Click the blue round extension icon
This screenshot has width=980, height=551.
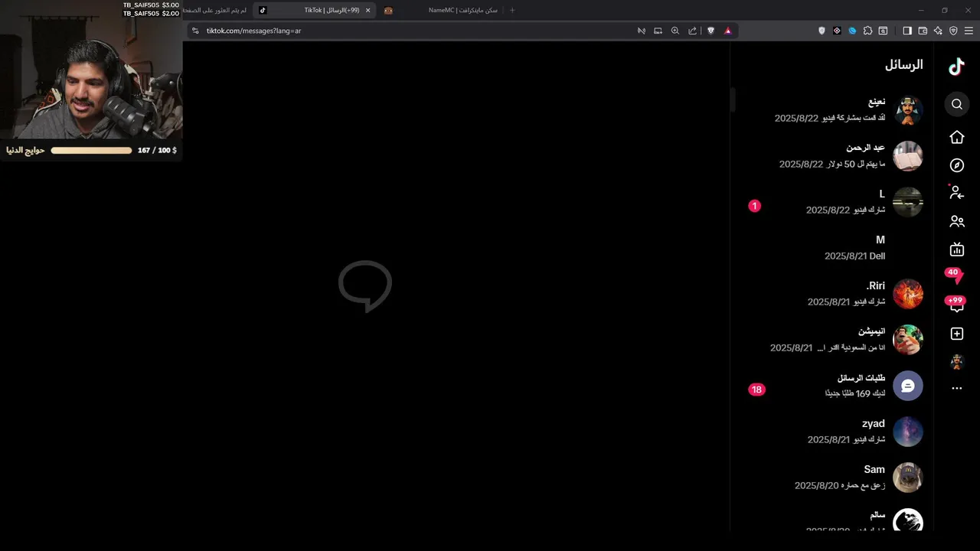(x=852, y=31)
